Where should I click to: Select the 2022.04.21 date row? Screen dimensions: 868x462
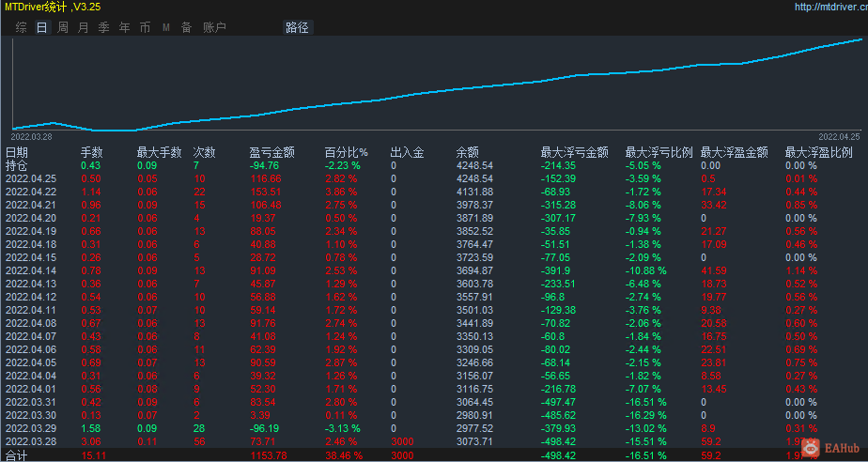[x=30, y=206]
